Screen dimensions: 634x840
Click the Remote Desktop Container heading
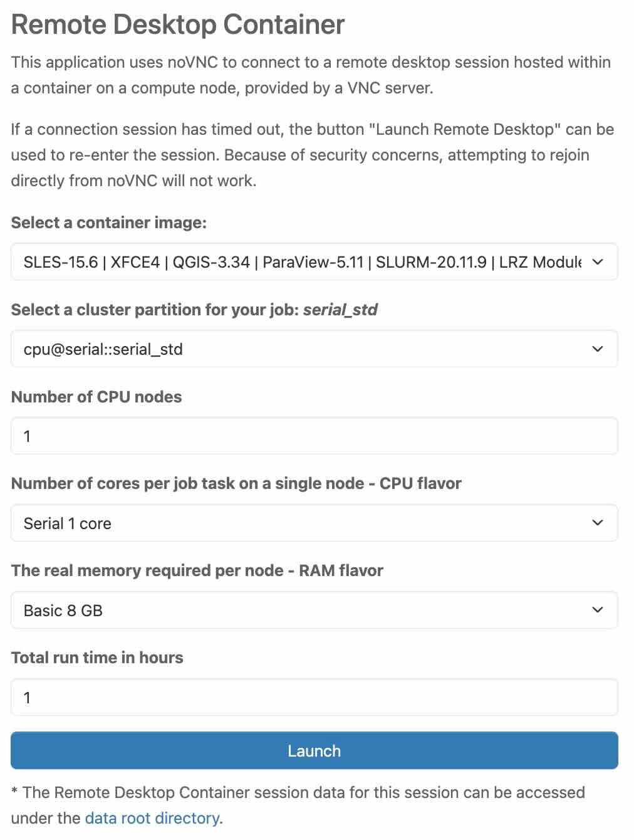(178, 25)
